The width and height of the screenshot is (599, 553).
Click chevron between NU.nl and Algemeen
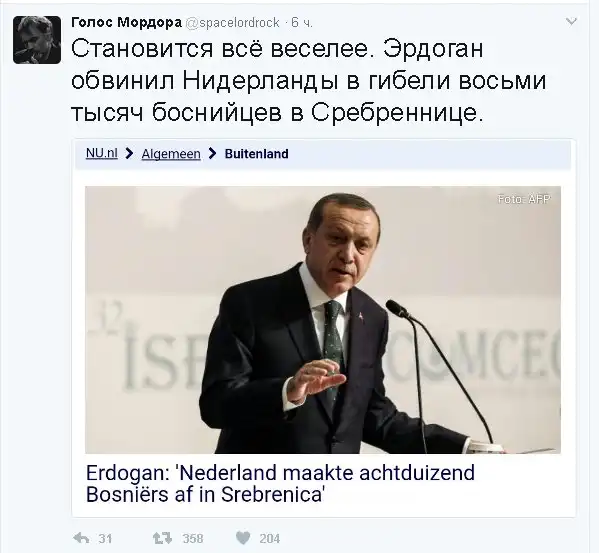tap(130, 154)
